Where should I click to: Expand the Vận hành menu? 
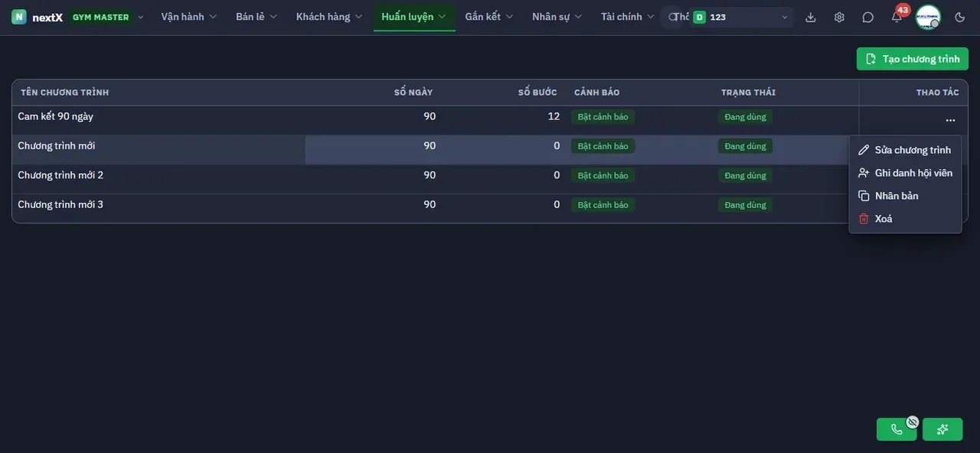click(189, 17)
